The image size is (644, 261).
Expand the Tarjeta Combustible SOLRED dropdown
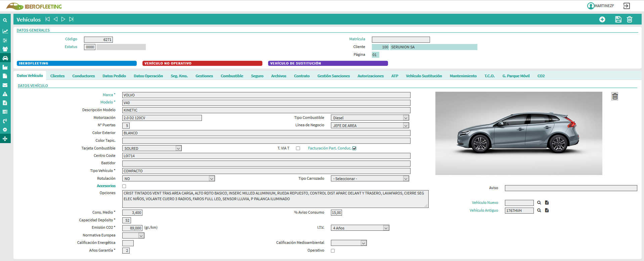point(178,148)
